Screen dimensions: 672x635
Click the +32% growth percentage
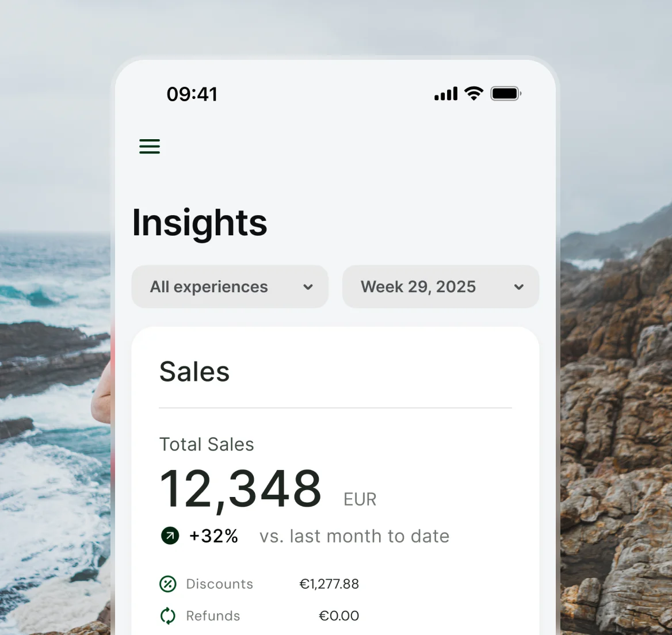[x=213, y=535]
